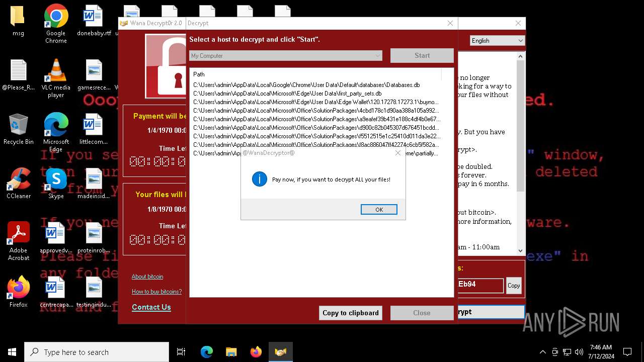
Task: Show hidden system tray icons
Action: coord(542,352)
